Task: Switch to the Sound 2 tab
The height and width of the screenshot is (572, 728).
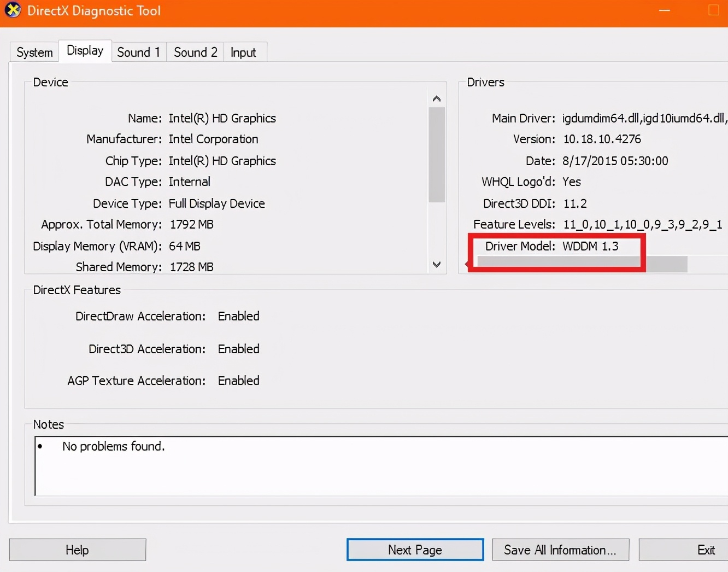Action: [x=195, y=52]
